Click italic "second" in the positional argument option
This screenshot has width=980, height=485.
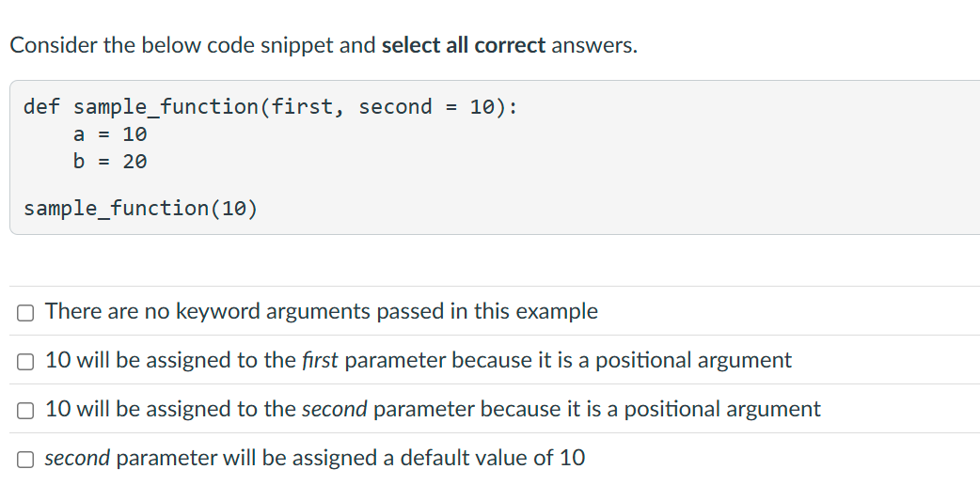[x=335, y=409]
